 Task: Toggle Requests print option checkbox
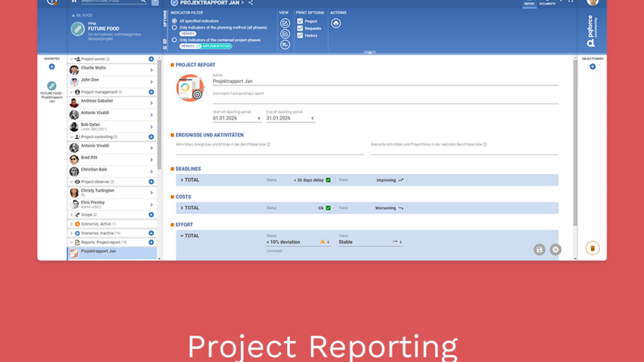[x=300, y=29]
